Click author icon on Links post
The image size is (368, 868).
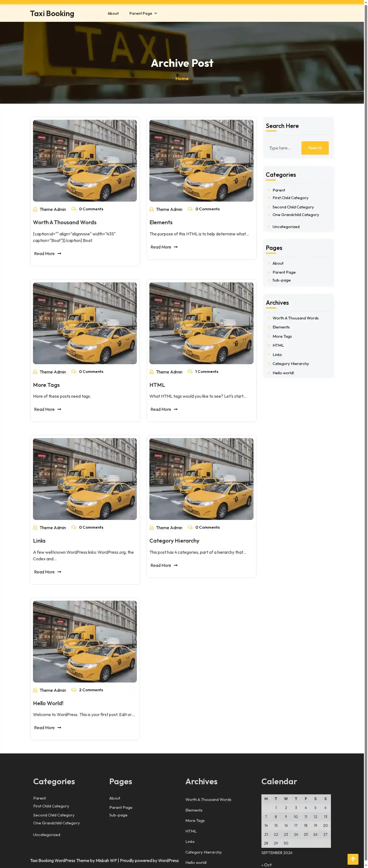pos(35,528)
